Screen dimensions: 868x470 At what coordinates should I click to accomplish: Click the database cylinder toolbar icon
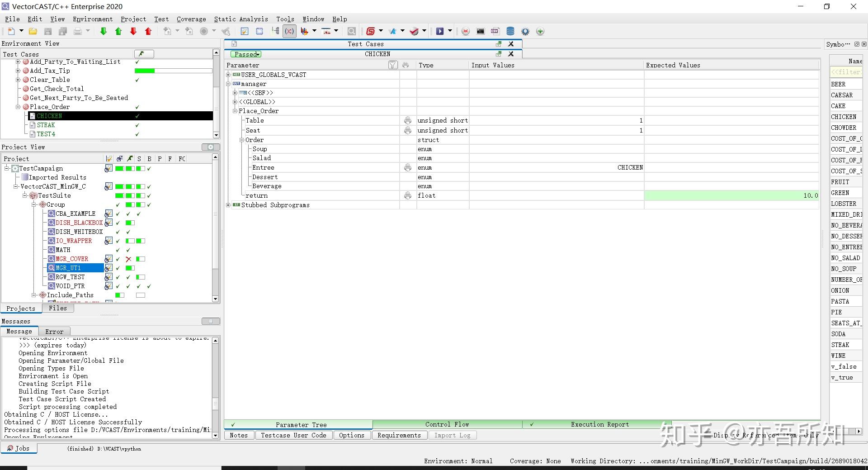point(510,31)
